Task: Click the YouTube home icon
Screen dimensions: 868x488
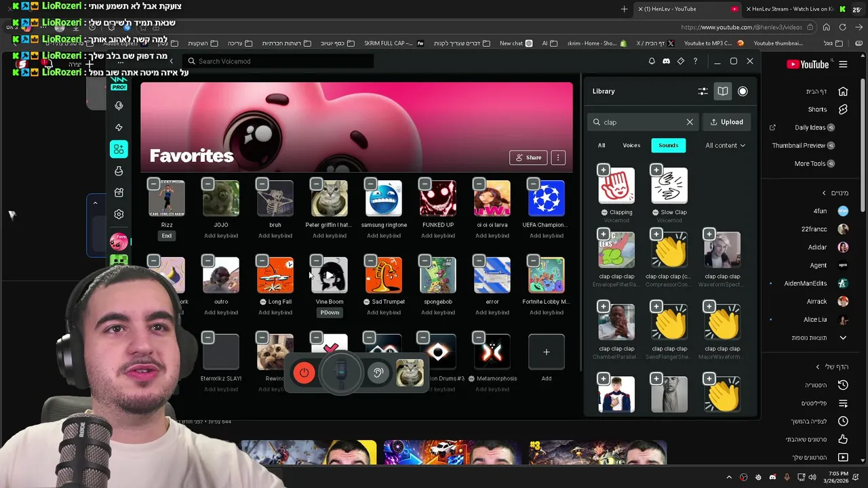Action: 843,91
